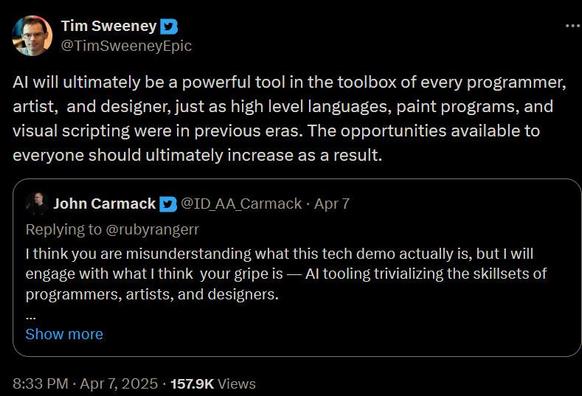The image size is (582, 396).
Task: Click the John Carmack display name
Action: (x=104, y=204)
